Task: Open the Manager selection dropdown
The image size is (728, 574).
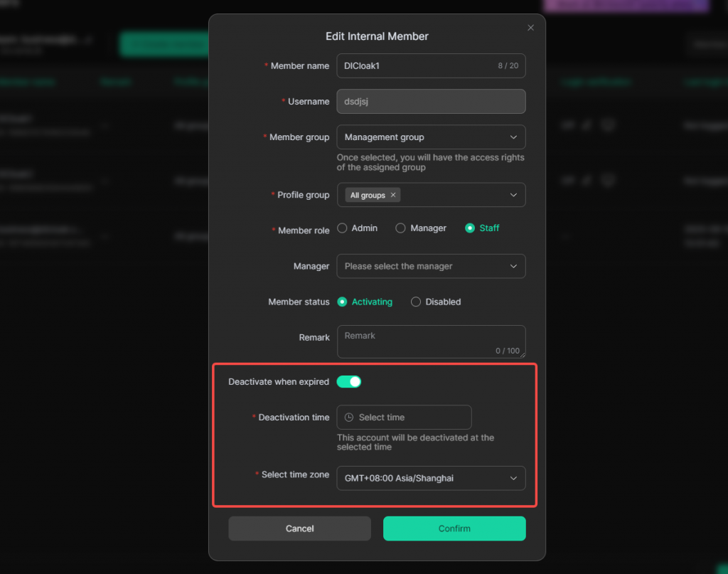Action: coord(431,266)
